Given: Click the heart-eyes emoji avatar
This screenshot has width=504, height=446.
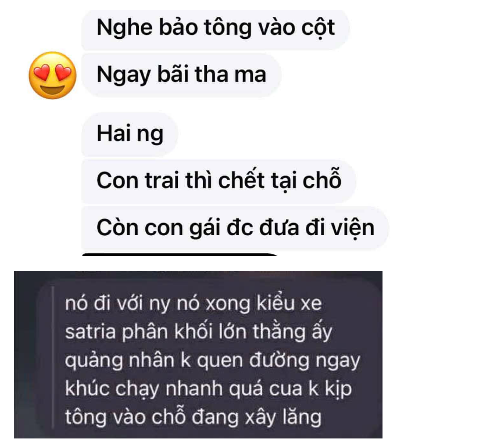Looking at the screenshot, I should click(x=53, y=75).
